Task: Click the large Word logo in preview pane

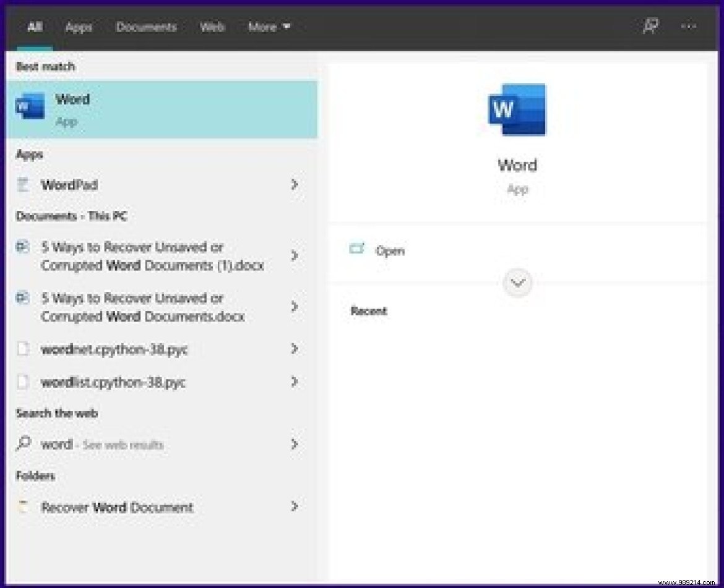Action: 517,109
